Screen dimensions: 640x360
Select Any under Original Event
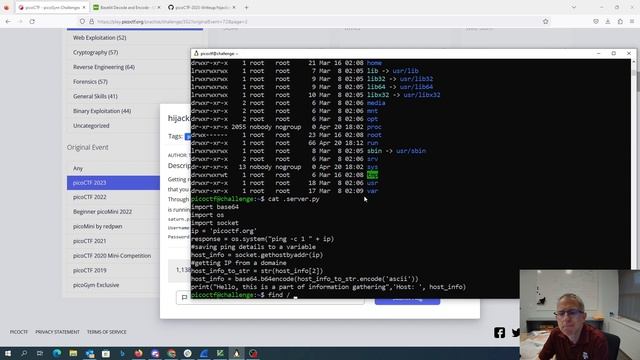[x=78, y=168]
